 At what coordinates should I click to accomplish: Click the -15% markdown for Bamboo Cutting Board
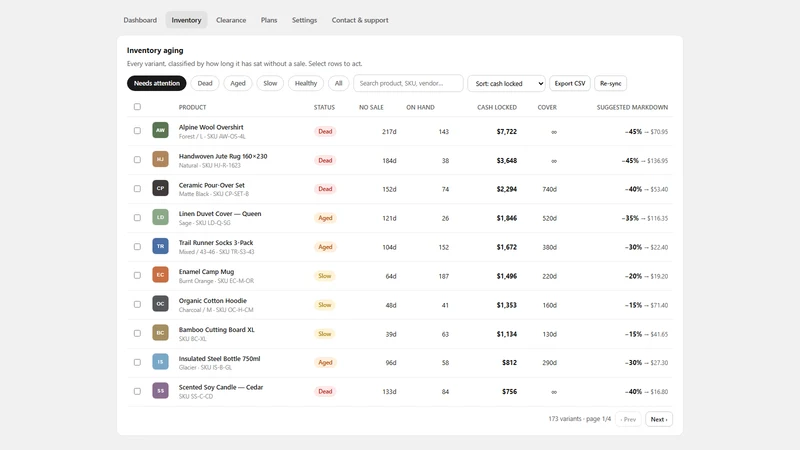(633, 334)
